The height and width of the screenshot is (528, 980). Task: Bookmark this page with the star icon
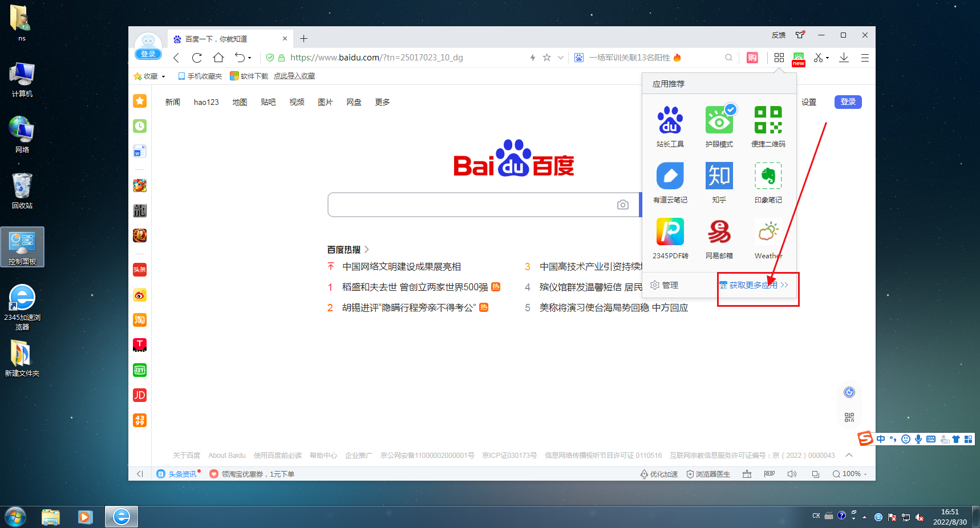[x=546, y=58]
